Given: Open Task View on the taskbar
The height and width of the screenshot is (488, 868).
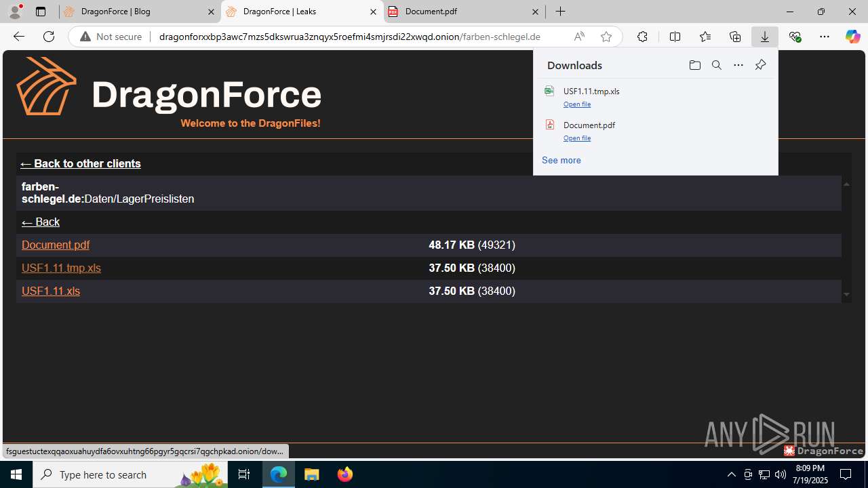Looking at the screenshot, I should coord(244,474).
